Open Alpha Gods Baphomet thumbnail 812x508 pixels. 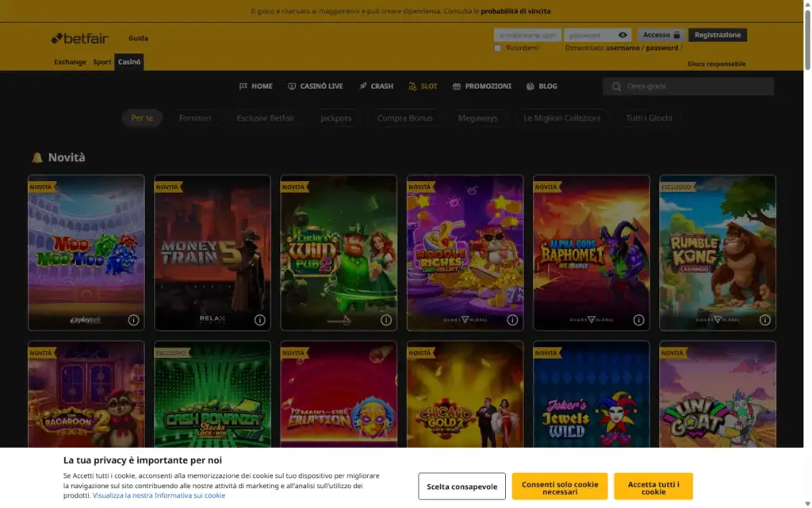coord(592,252)
